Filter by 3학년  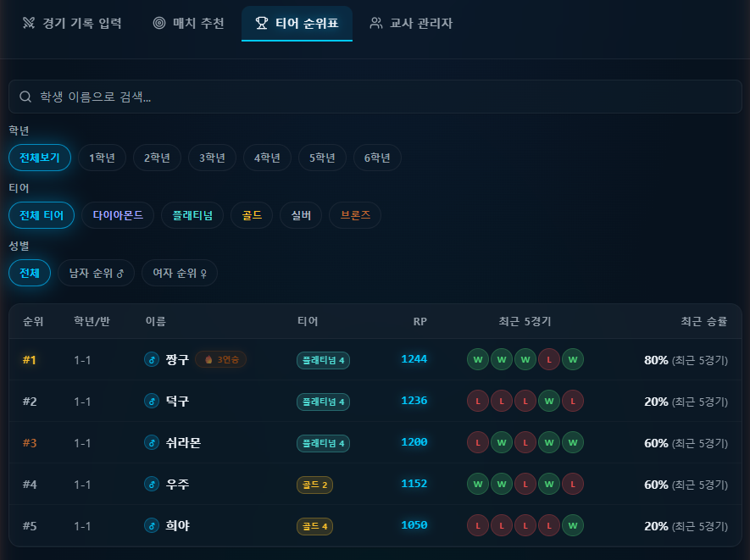coord(212,158)
